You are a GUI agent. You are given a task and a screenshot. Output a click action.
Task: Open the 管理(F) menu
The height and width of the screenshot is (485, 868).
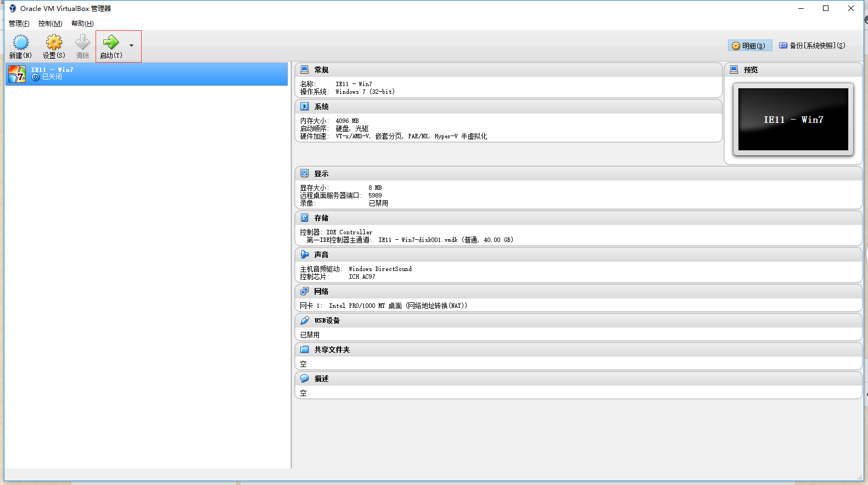click(x=19, y=24)
